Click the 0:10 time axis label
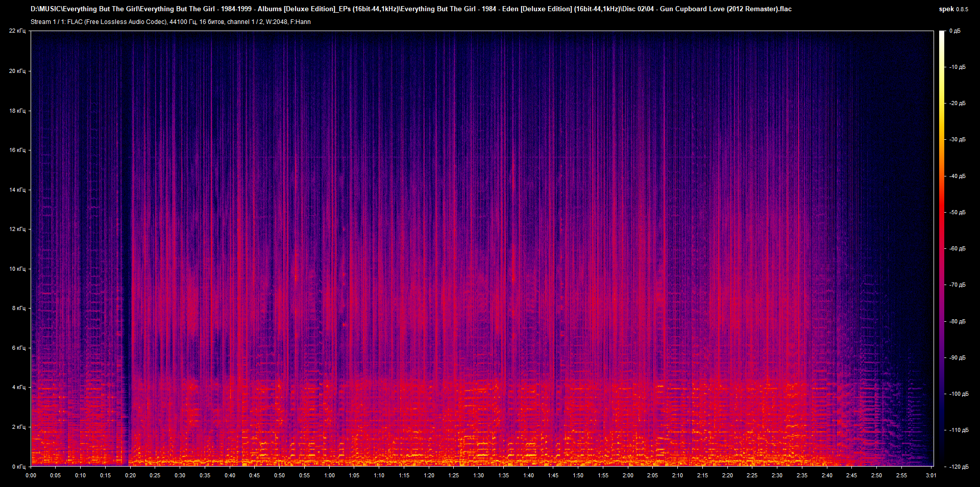Screen dimensions: 980x487 [81, 476]
